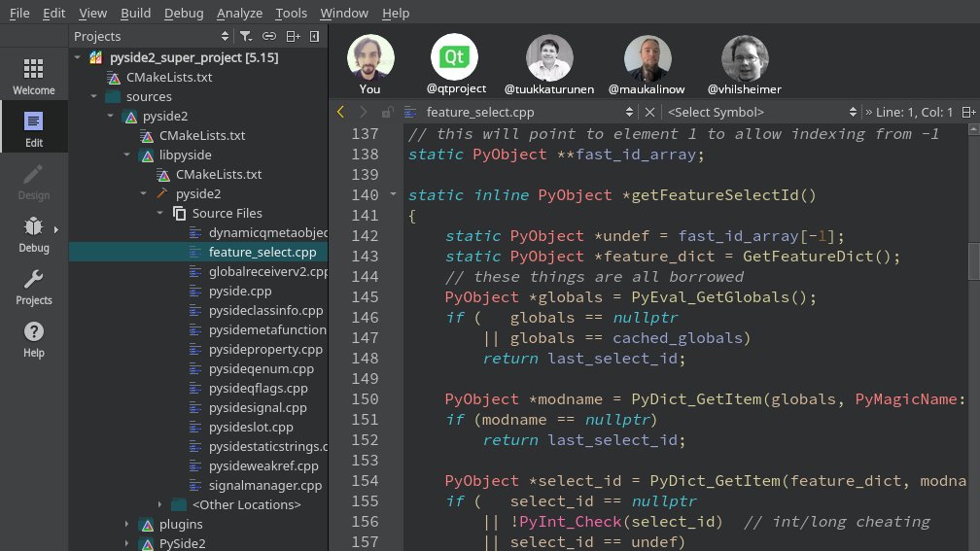980x551 pixels.
Task: Collapse the pyside2 subproject node
Action: coord(111,117)
